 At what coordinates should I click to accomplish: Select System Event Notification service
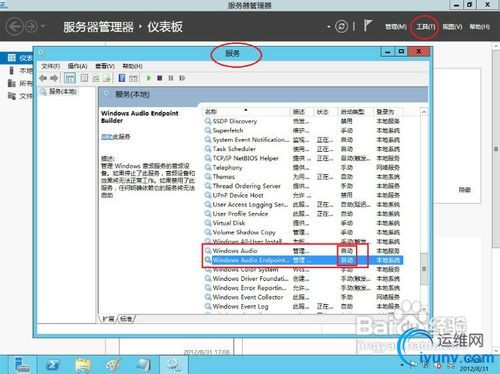[251, 140]
